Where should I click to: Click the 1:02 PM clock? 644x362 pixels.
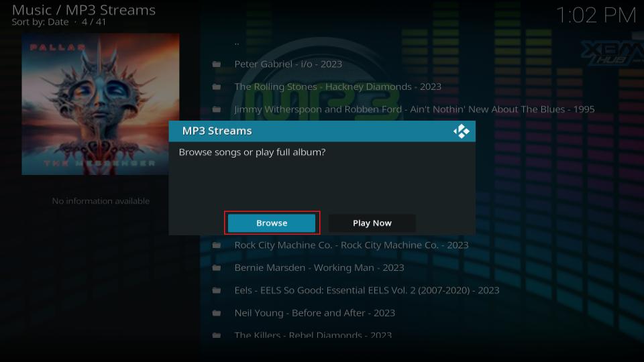click(x=596, y=15)
